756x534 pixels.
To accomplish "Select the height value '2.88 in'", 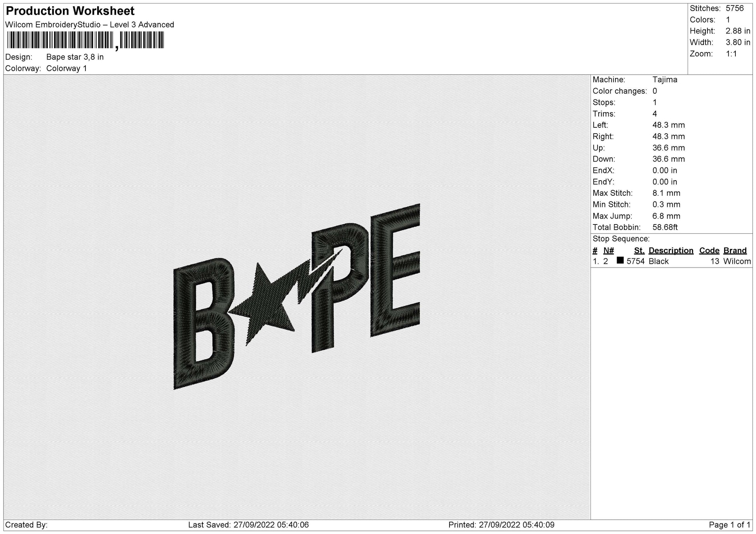I will (x=738, y=31).
